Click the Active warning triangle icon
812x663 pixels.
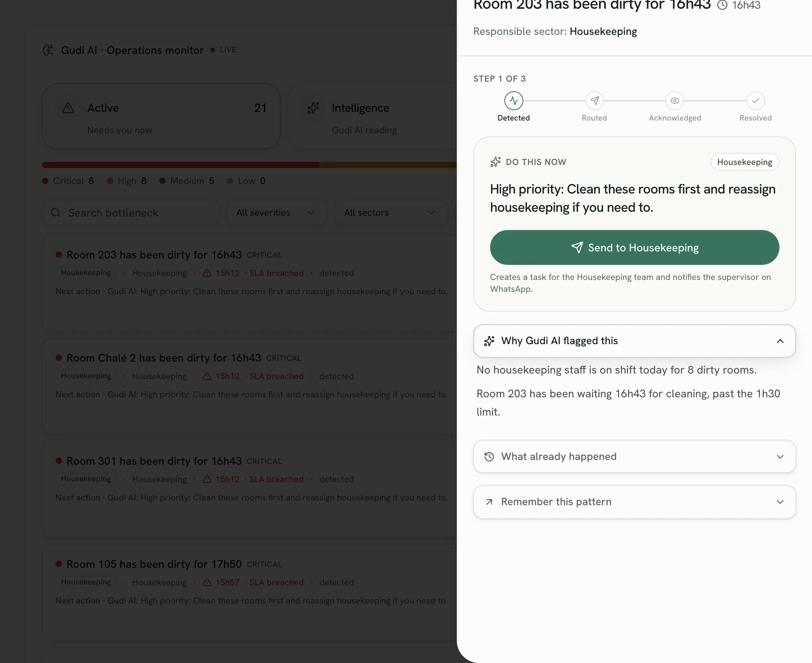pyautogui.click(x=68, y=108)
